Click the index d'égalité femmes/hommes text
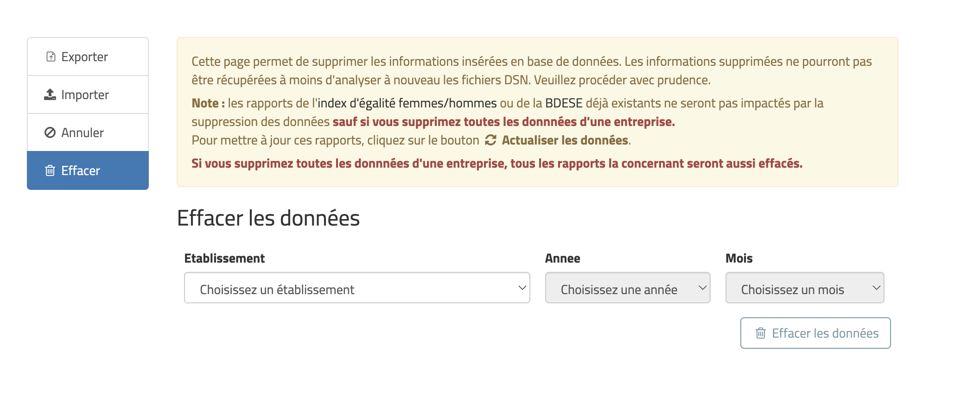 coord(407,103)
